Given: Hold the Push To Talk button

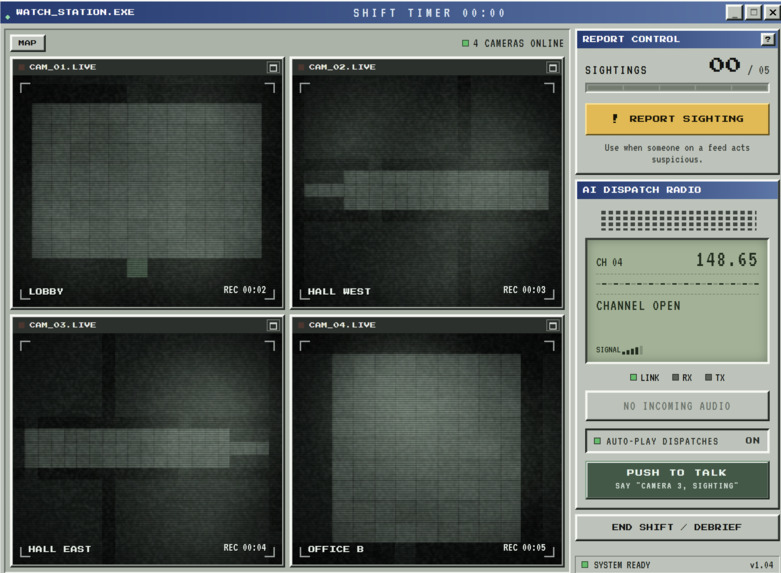Looking at the screenshot, I should coord(677,479).
